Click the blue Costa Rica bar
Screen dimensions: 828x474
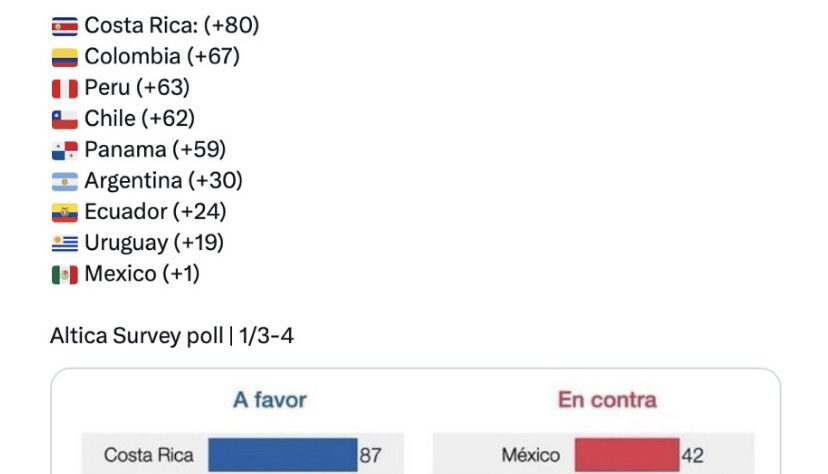click(x=282, y=455)
